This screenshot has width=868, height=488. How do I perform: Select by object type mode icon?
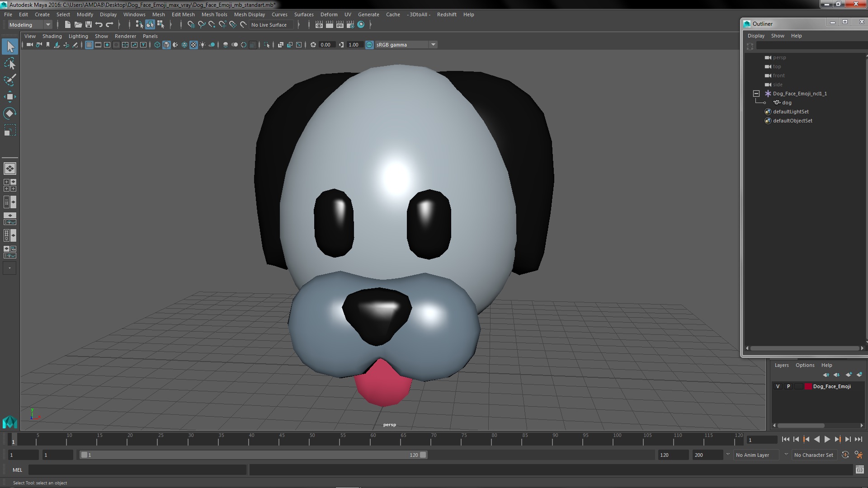pyautogui.click(x=150, y=25)
